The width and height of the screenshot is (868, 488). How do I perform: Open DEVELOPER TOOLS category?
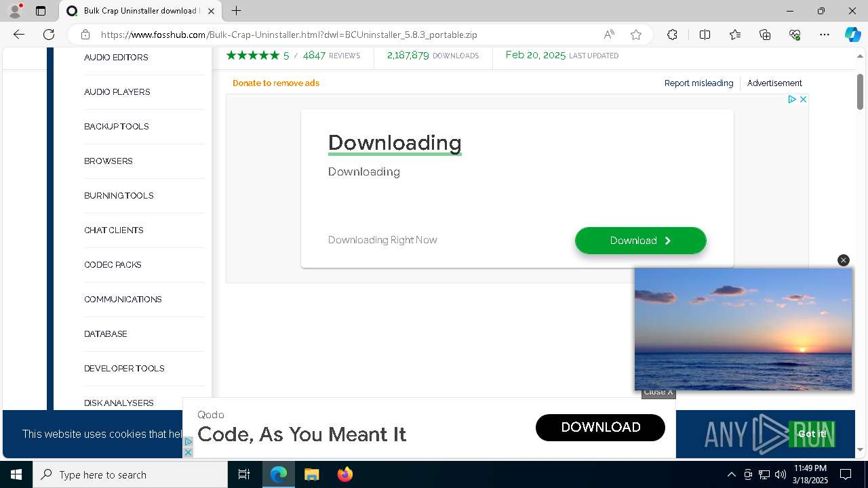[x=124, y=369]
